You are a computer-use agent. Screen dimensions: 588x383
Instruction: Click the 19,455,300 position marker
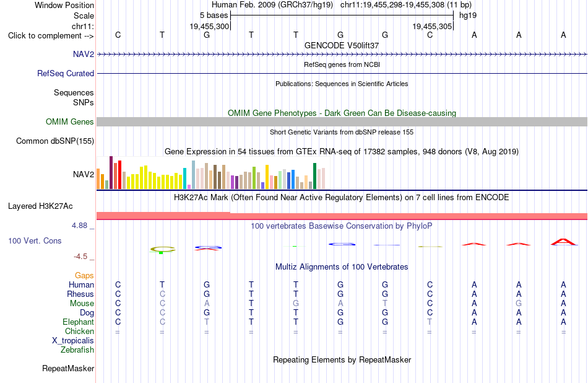[x=209, y=26]
